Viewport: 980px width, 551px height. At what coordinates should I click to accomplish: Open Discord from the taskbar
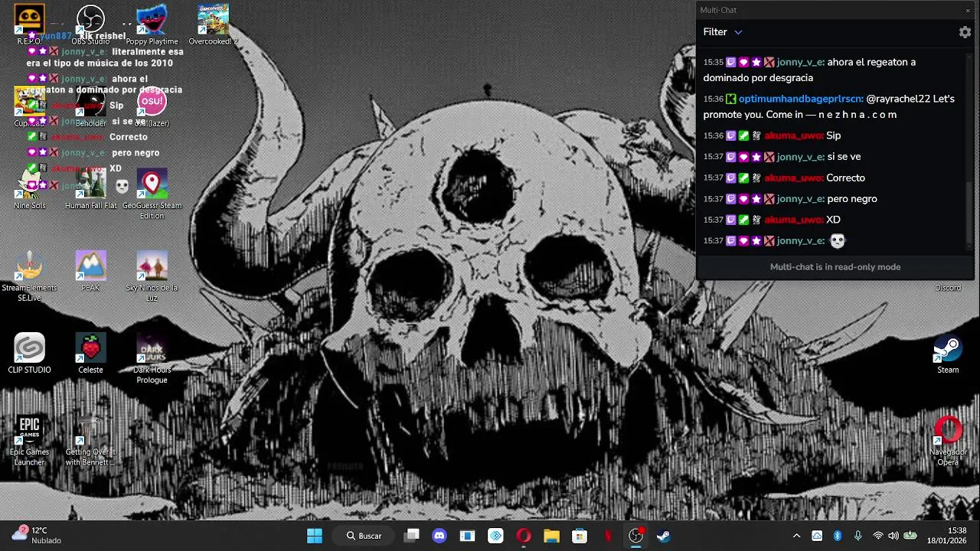439,536
